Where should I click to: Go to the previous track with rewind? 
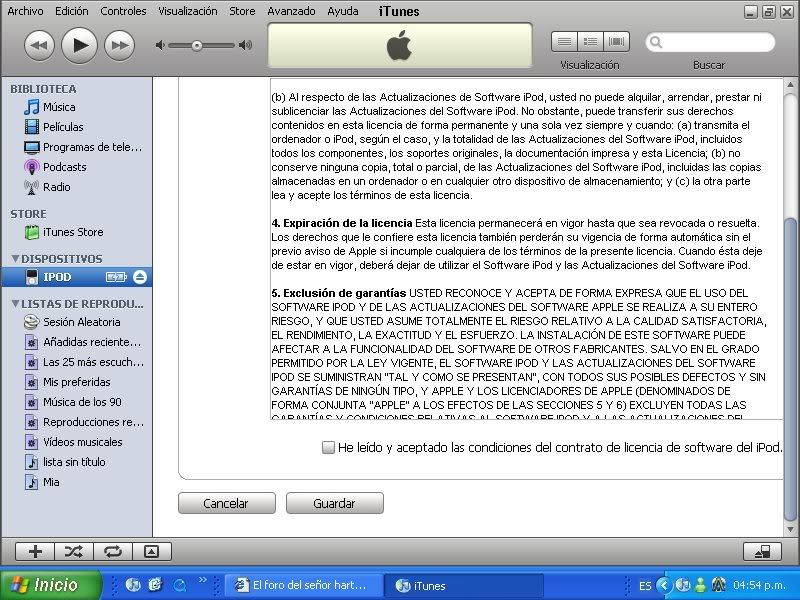(x=39, y=45)
